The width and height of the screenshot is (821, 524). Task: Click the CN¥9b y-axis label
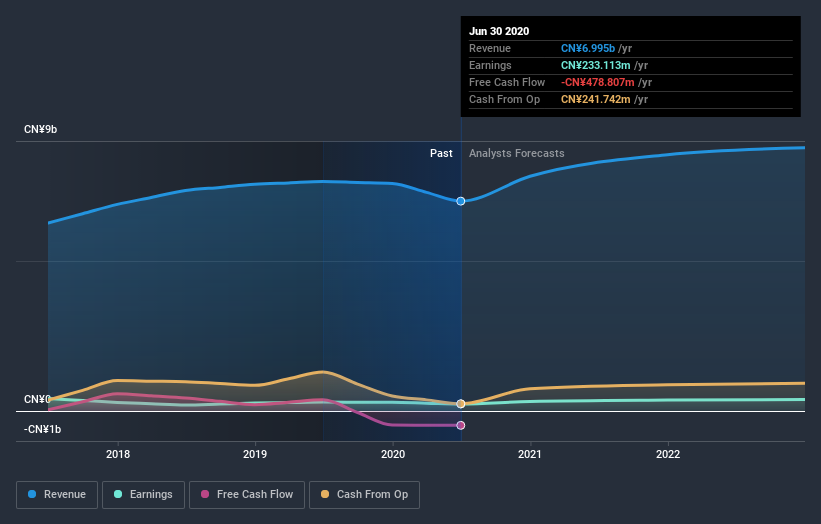[x=40, y=129]
